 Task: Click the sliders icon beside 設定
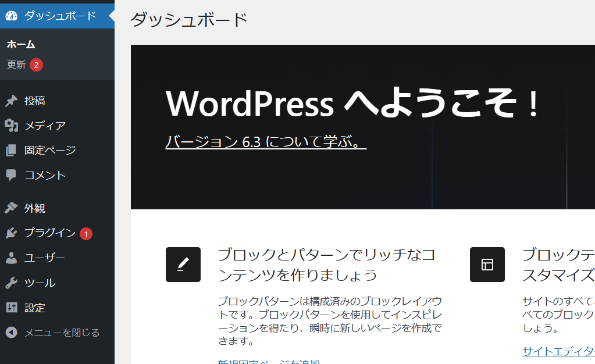click(12, 308)
